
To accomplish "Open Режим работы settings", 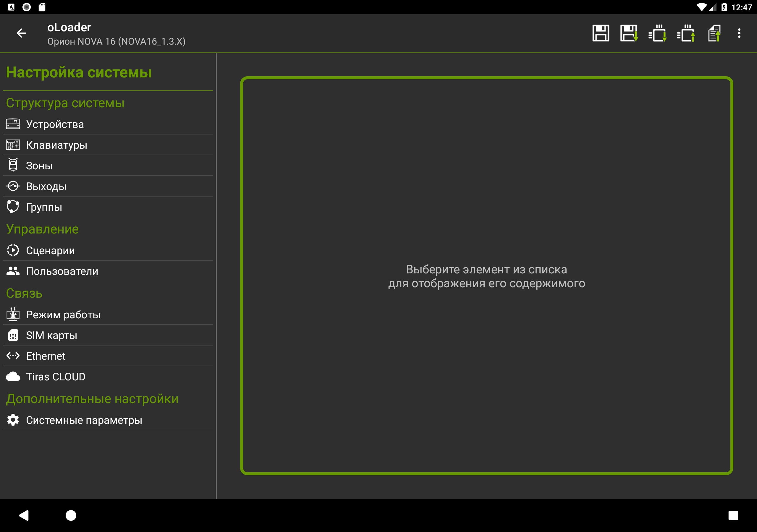I will 63,315.
